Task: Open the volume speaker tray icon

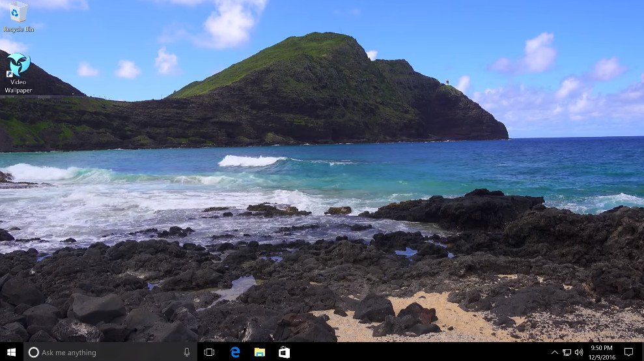Action: click(579, 353)
